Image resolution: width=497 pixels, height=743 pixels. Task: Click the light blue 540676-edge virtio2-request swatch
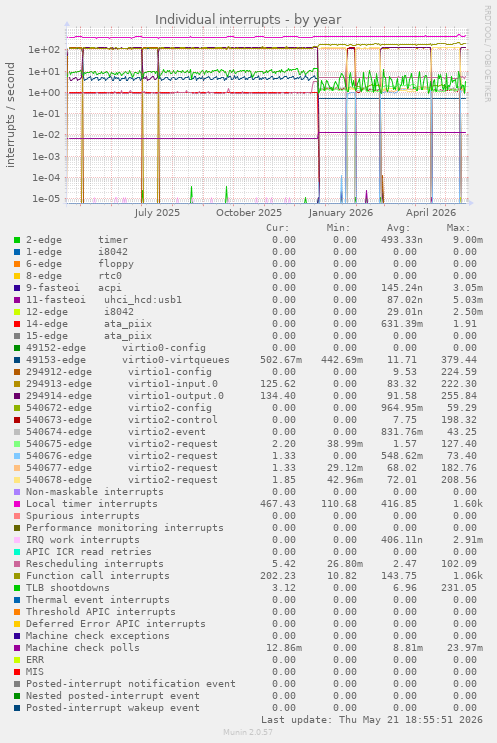coord(17,456)
